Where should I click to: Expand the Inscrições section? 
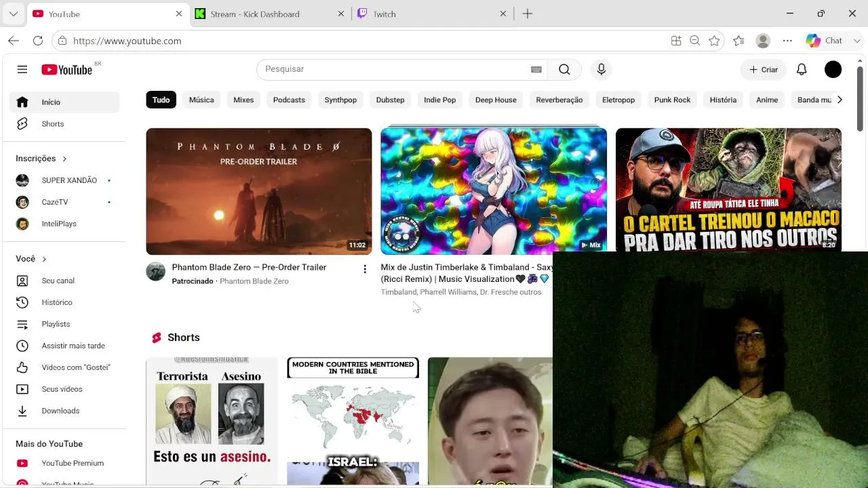coord(41,159)
